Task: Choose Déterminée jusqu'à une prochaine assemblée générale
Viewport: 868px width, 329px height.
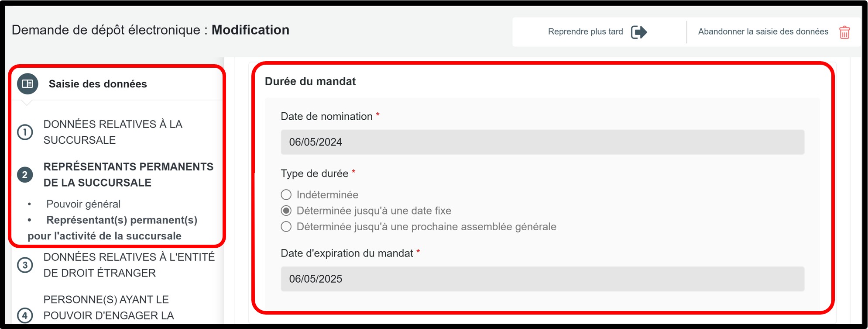Action: click(286, 227)
